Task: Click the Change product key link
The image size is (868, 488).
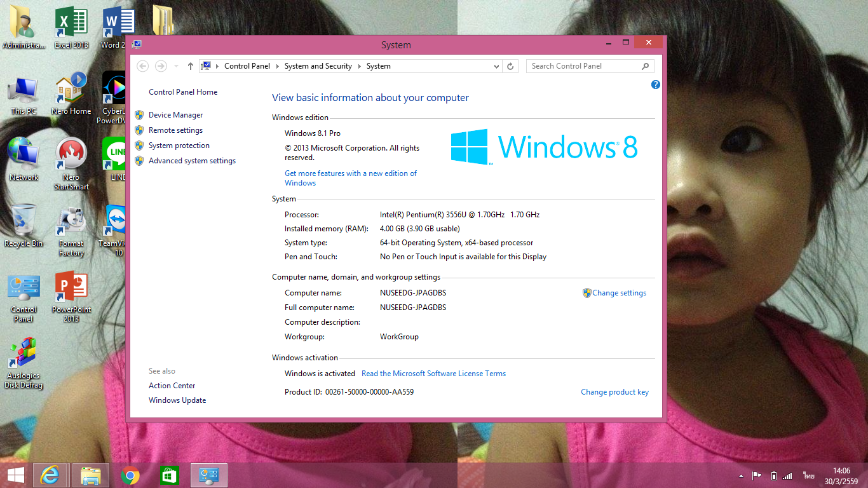Action: (x=614, y=392)
